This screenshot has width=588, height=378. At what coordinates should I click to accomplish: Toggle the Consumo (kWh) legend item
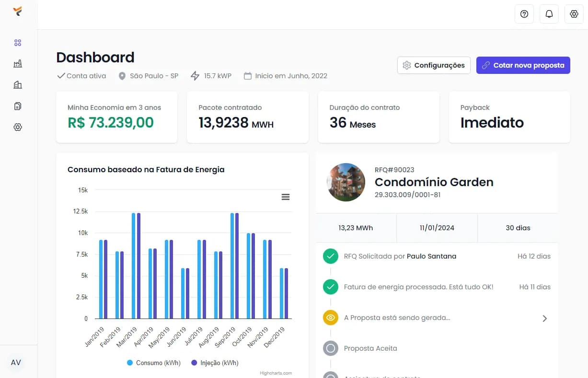[x=154, y=363]
